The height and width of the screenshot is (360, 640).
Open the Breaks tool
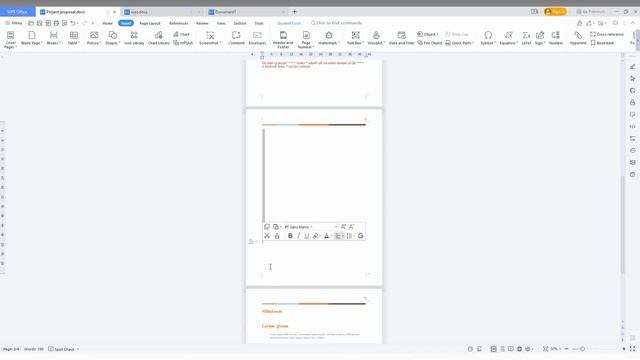pos(53,38)
